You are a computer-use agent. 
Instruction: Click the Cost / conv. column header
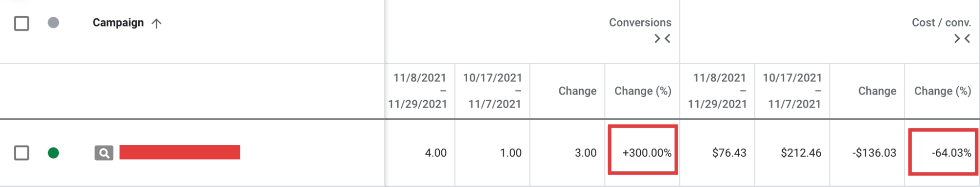pyautogui.click(x=941, y=23)
